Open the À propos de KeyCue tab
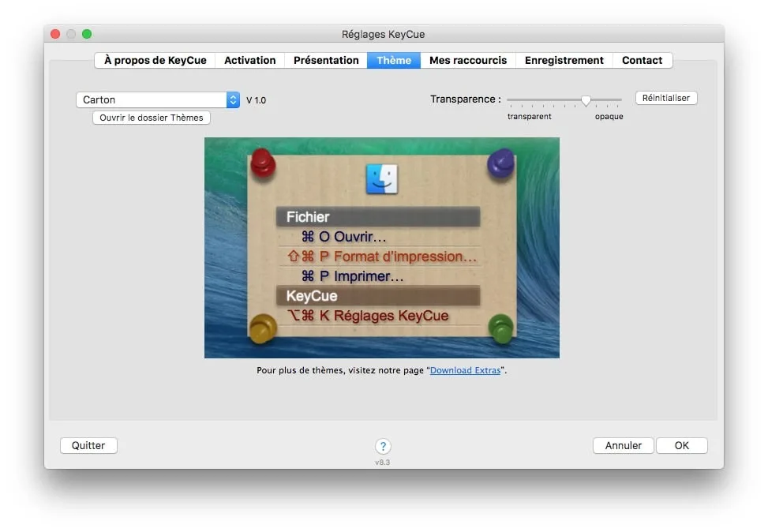 point(155,60)
